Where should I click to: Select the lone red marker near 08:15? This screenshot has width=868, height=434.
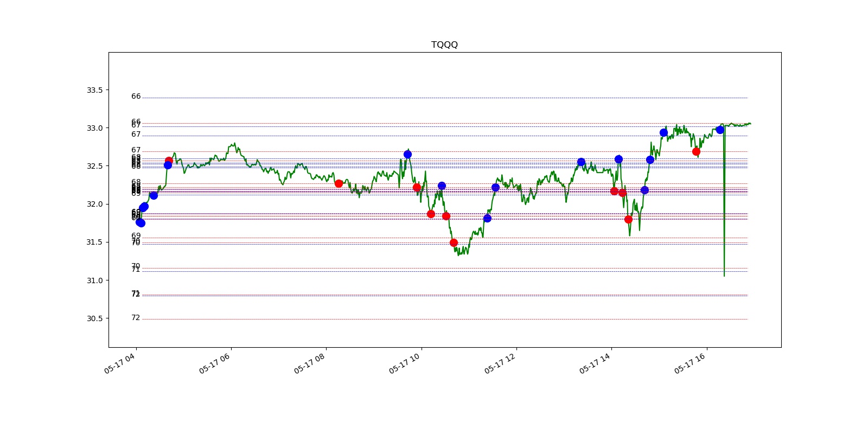pyautogui.click(x=339, y=183)
